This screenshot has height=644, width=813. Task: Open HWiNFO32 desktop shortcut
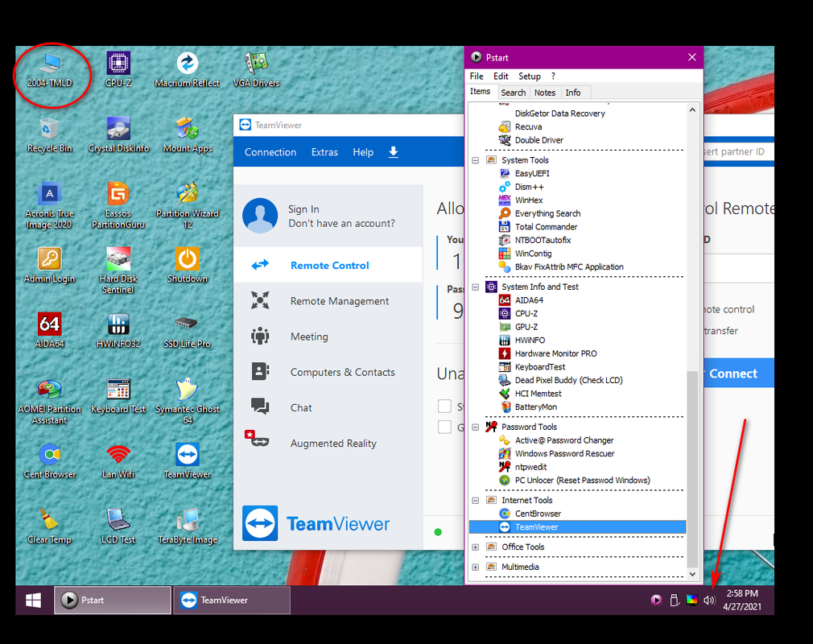pyautogui.click(x=118, y=331)
